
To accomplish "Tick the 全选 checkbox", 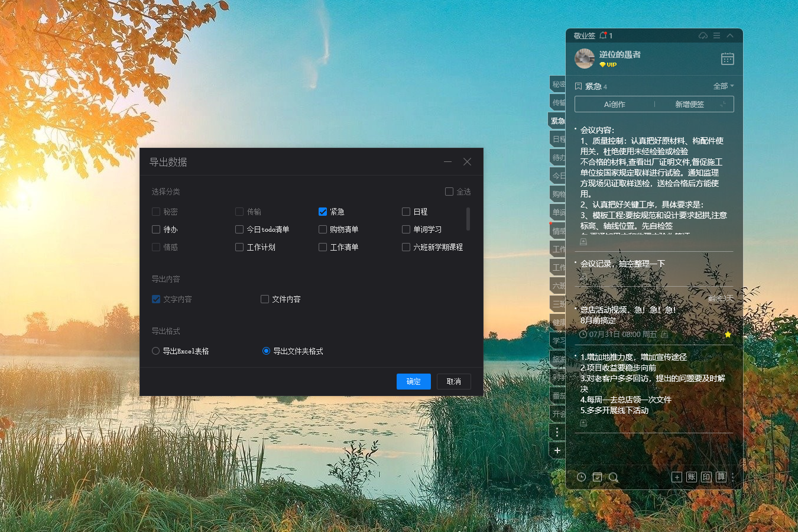I will click(449, 192).
